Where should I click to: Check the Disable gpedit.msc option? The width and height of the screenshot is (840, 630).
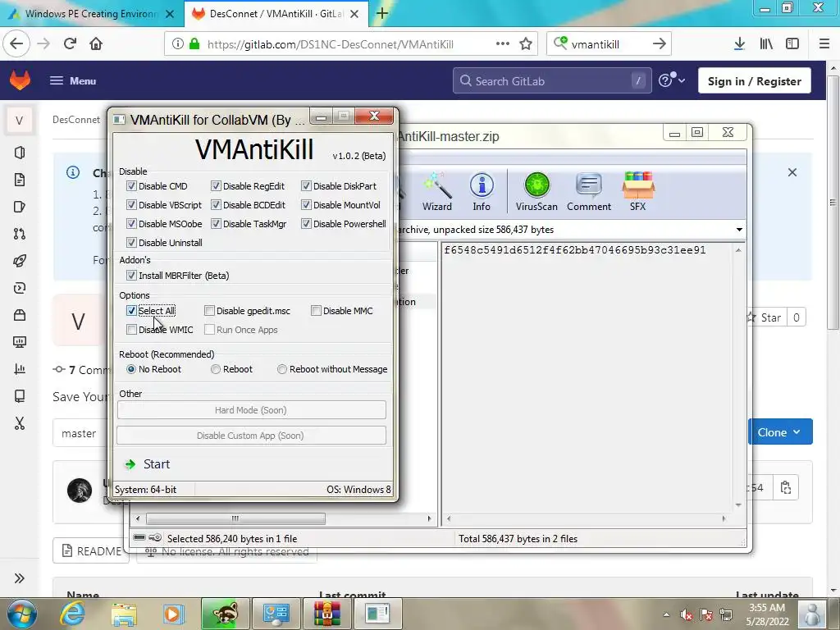point(209,311)
